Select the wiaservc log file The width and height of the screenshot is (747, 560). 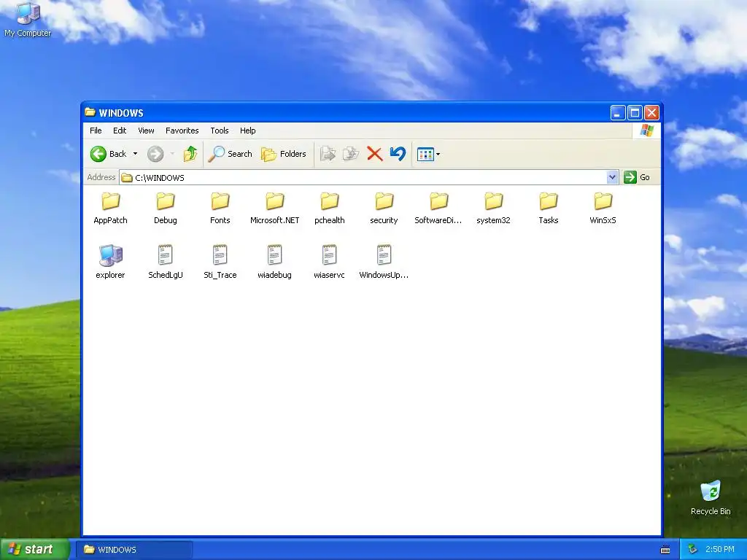click(330, 262)
